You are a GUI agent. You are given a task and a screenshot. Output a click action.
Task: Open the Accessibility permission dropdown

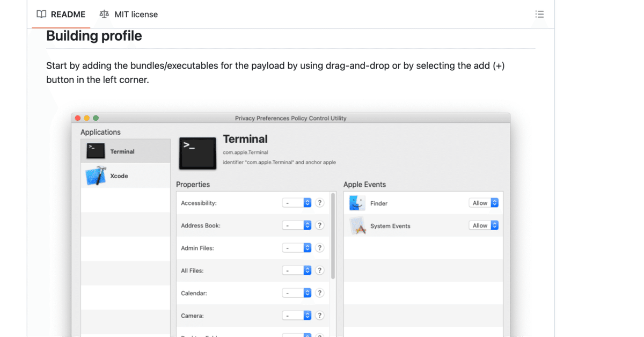297,203
